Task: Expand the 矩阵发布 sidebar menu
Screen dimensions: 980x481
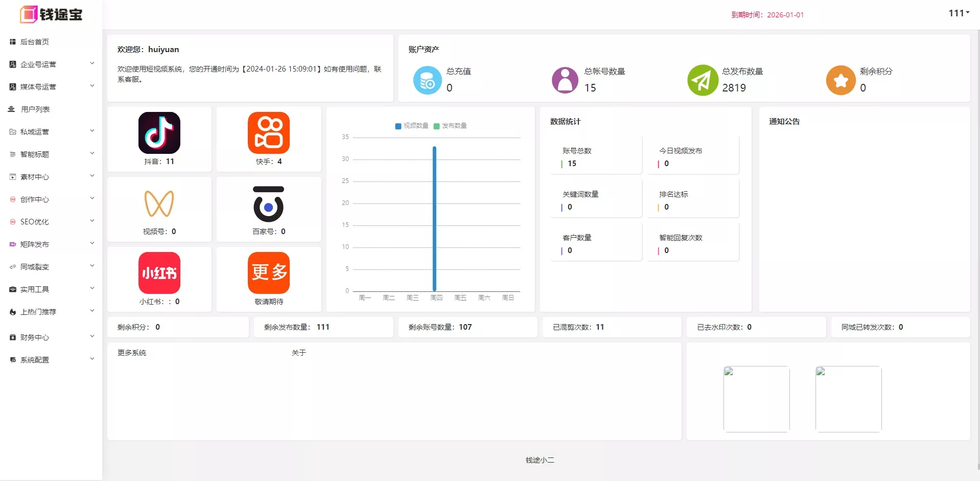Action: 51,244
